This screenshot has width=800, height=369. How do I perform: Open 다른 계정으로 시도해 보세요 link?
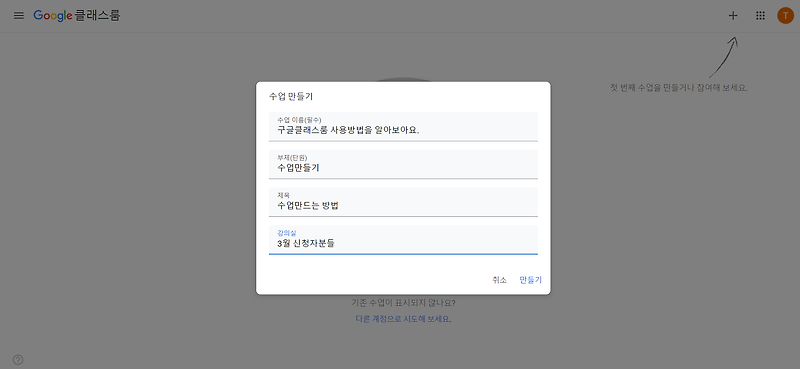pyautogui.click(x=403, y=319)
